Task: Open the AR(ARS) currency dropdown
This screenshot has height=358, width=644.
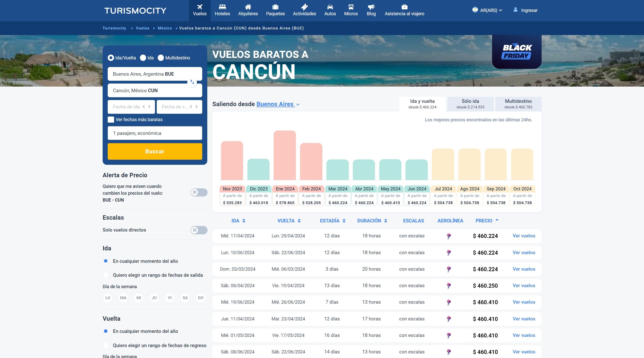Action: click(x=488, y=10)
